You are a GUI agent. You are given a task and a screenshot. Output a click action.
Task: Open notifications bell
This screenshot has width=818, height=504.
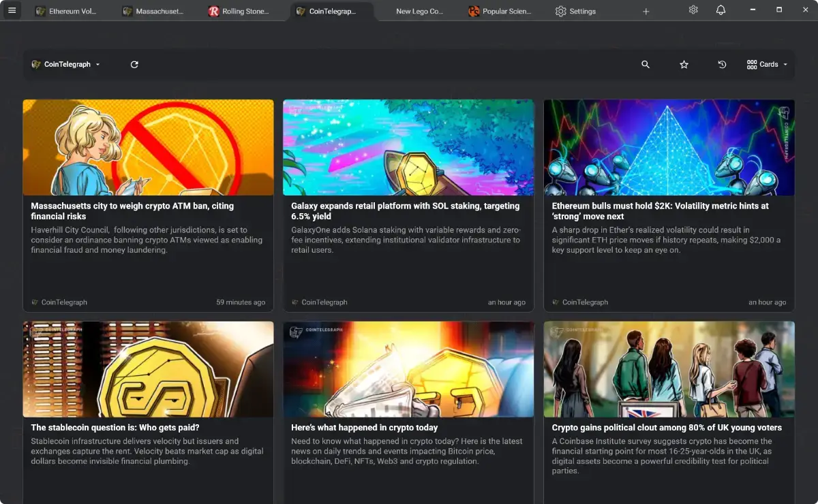(721, 10)
